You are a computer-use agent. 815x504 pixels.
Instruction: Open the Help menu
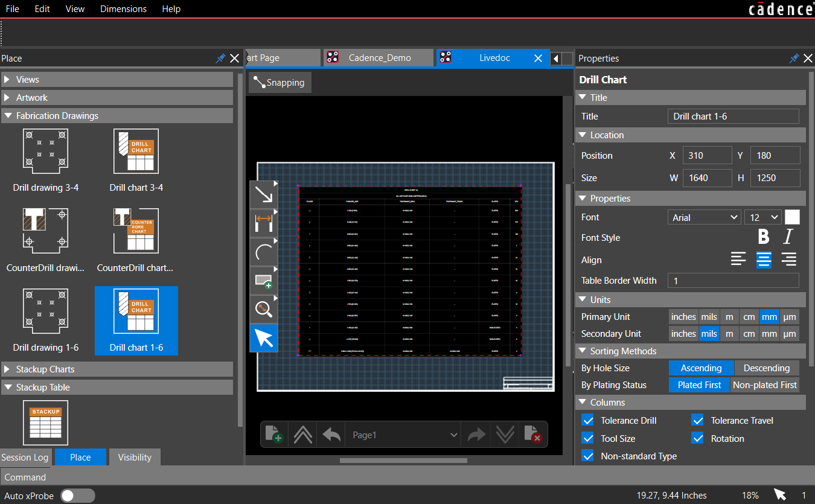tap(171, 9)
